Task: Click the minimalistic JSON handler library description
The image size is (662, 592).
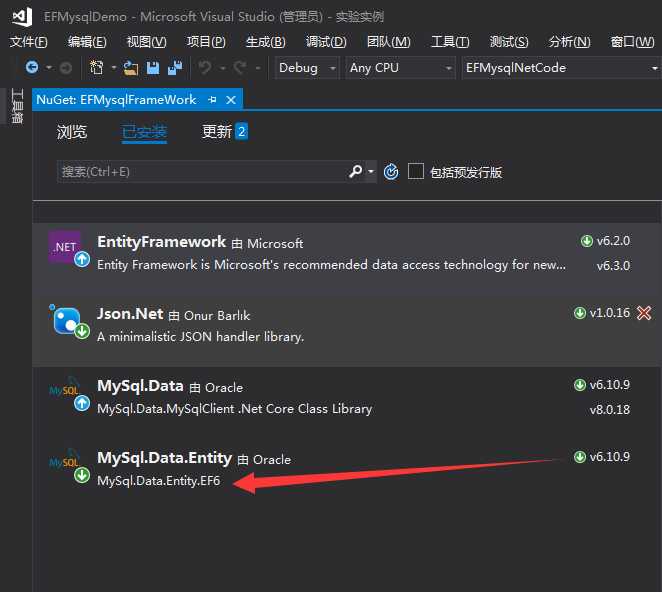Action: click(x=201, y=337)
